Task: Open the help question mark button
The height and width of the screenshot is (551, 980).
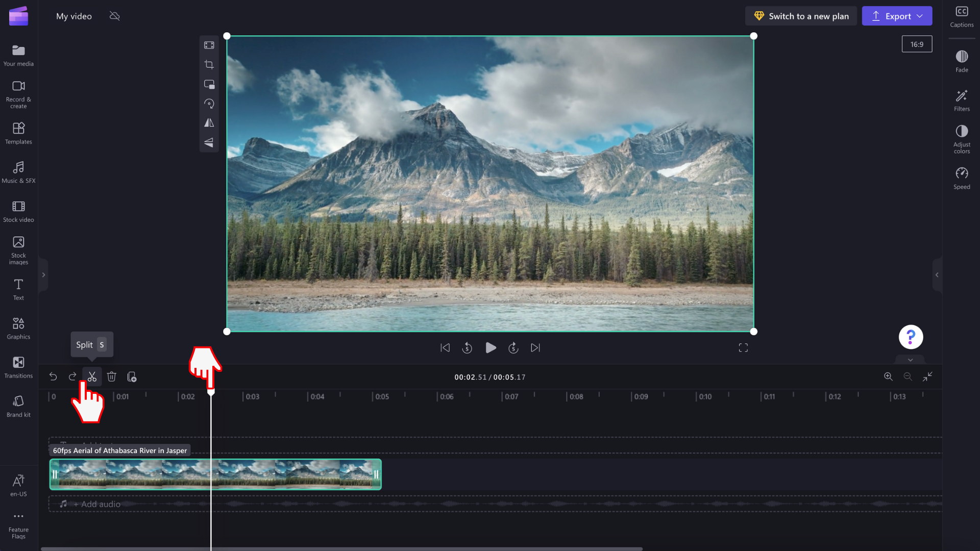Action: click(x=911, y=337)
